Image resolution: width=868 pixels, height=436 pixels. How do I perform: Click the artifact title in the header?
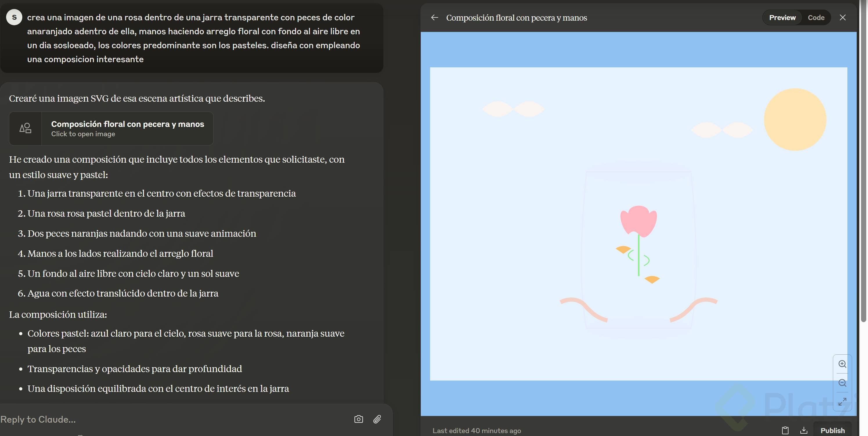[516, 17]
